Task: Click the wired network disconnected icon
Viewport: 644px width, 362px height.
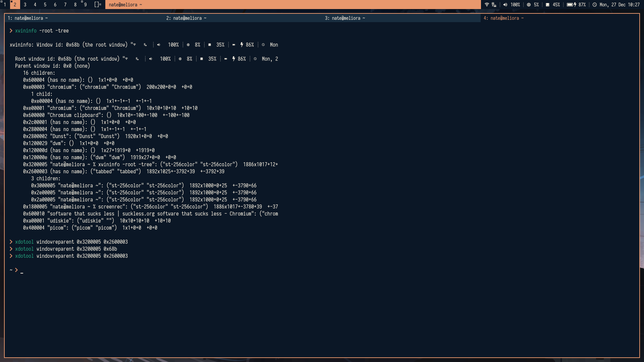Action: pyautogui.click(x=494, y=5)
